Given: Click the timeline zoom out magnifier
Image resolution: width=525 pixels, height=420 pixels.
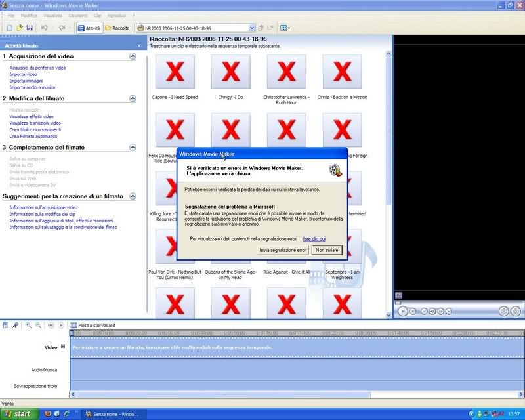Looking at the screenshot, I should point(39,325).
